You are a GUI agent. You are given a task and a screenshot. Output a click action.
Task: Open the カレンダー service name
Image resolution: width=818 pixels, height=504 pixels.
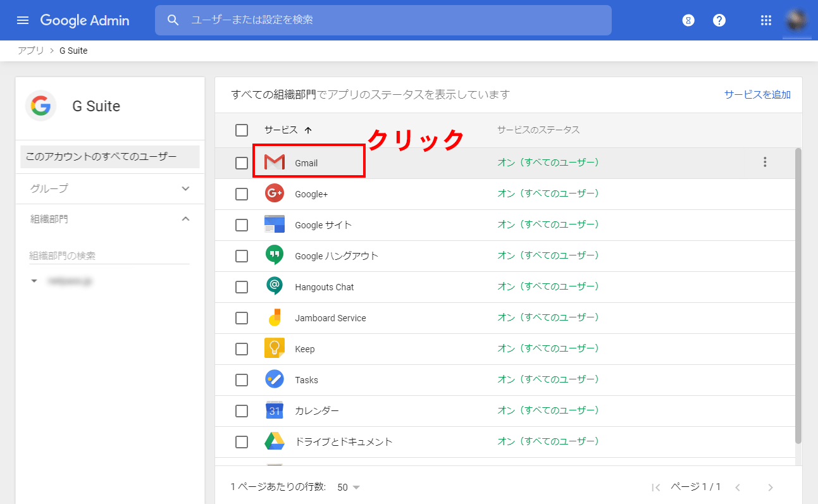click(317, 411)
